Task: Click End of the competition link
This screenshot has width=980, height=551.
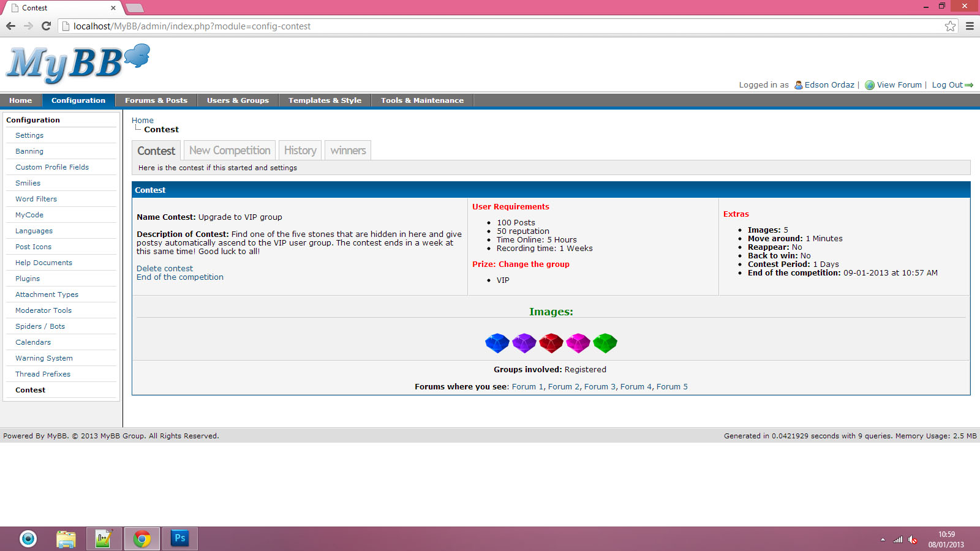Action: coord(179,277)
